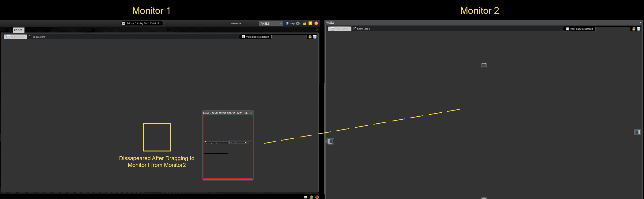Open settings with the gear icon
This screenshot has width=644, height=199.
298,23
